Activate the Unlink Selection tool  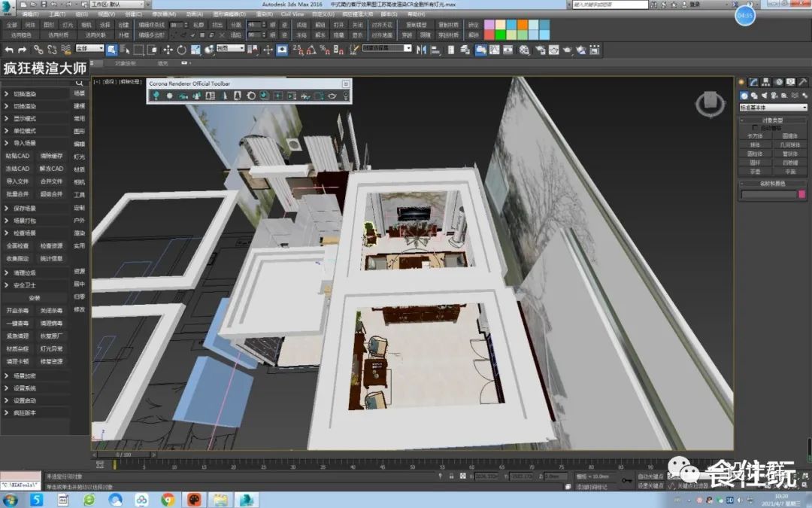click(52, 50)
